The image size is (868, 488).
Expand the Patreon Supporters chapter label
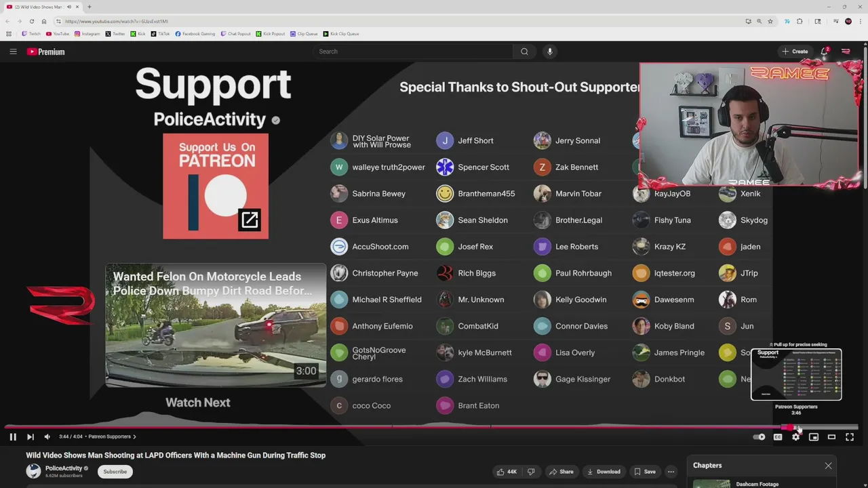[x=112, y=437]
